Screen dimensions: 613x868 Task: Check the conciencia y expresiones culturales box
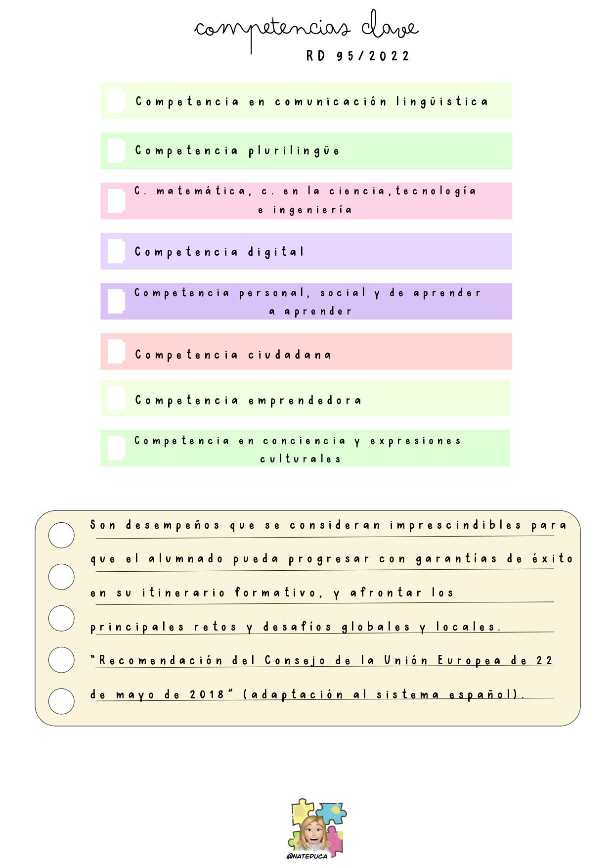pyautogui.click(x=116, y=448)
